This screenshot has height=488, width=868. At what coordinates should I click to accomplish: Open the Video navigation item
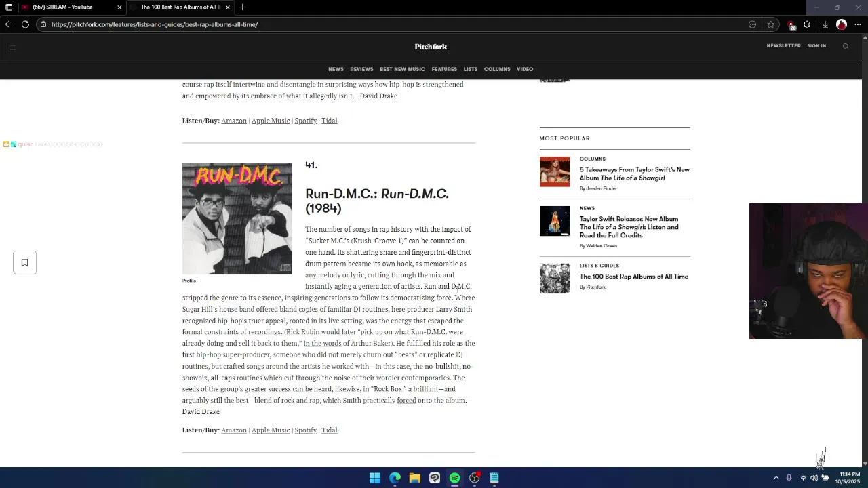pyautogui.click(x=525, y=69)
